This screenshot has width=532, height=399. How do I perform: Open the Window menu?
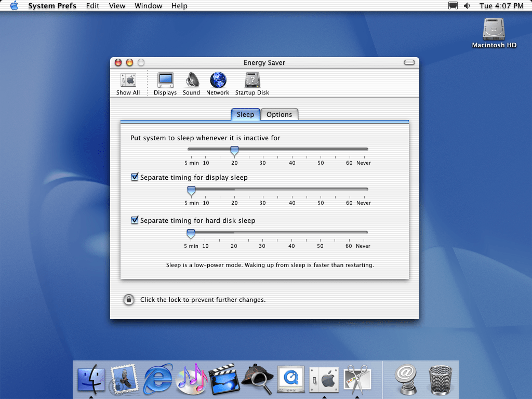tap(148, 6)
